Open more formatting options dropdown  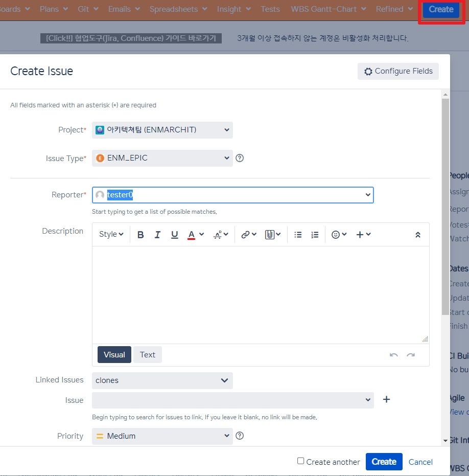tap(221, 235)
